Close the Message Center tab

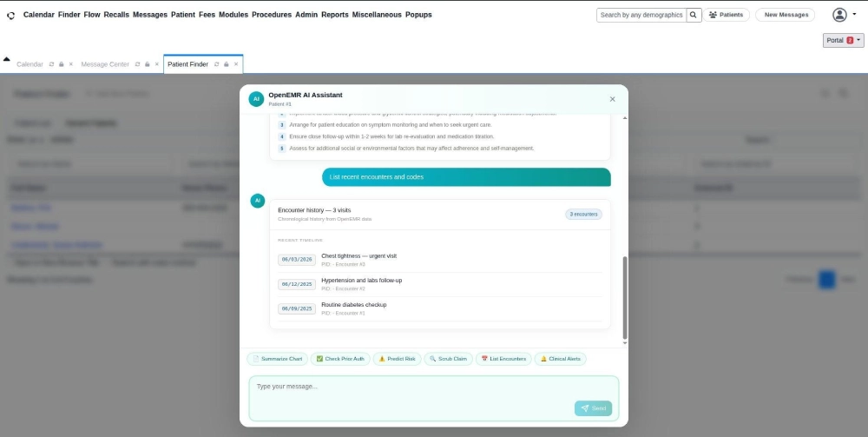[x=157, y=64]
